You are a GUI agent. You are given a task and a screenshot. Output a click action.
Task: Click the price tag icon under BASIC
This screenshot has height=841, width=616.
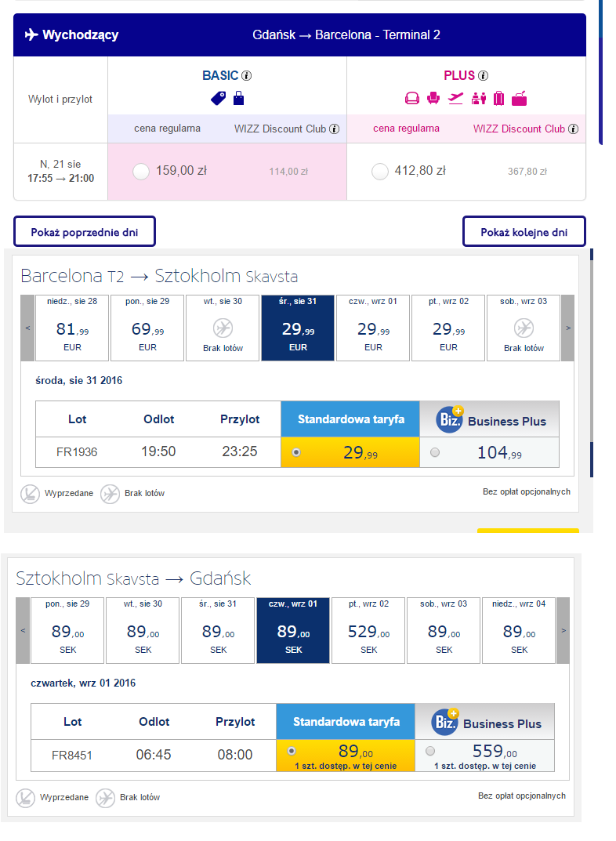click(x=218, y=98)
